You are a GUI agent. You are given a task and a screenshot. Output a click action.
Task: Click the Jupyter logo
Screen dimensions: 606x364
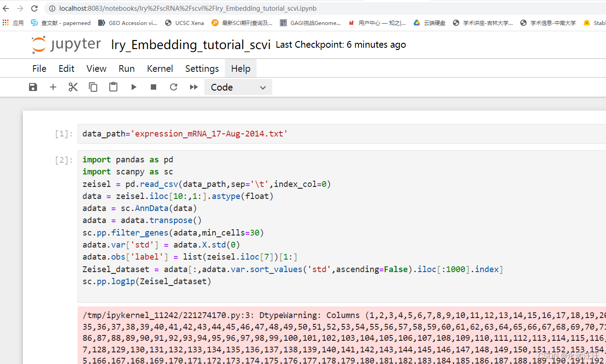66,45
